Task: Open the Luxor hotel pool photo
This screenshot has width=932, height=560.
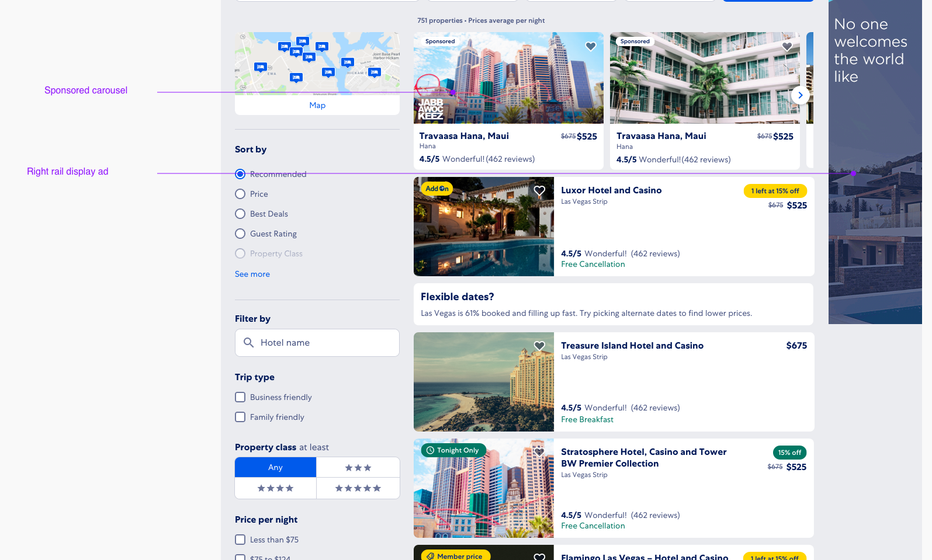Action: [x=484, y=227]
